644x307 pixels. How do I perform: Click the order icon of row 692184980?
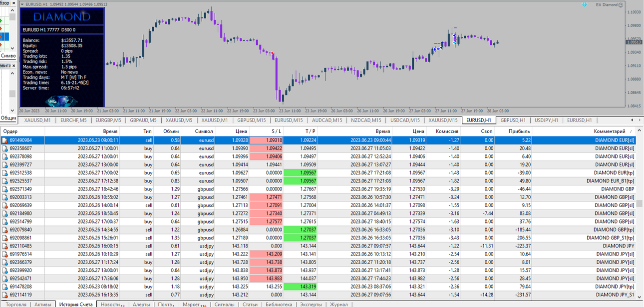(x=5, y=213)
